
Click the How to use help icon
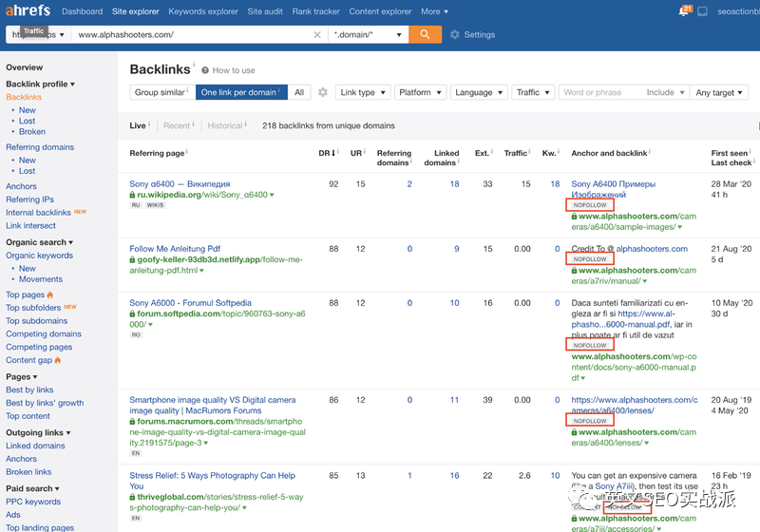click(205, 70)
